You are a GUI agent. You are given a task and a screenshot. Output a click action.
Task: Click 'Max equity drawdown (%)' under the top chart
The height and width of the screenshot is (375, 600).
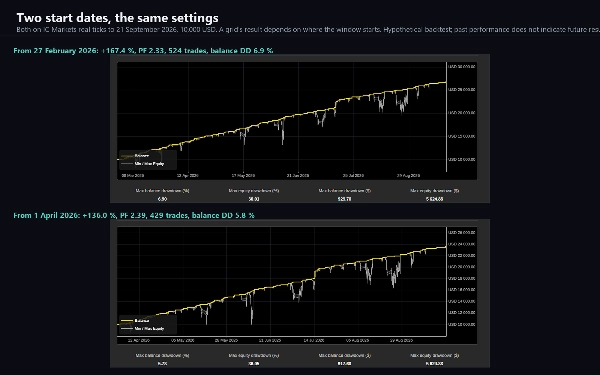click(x=254, y=191)
